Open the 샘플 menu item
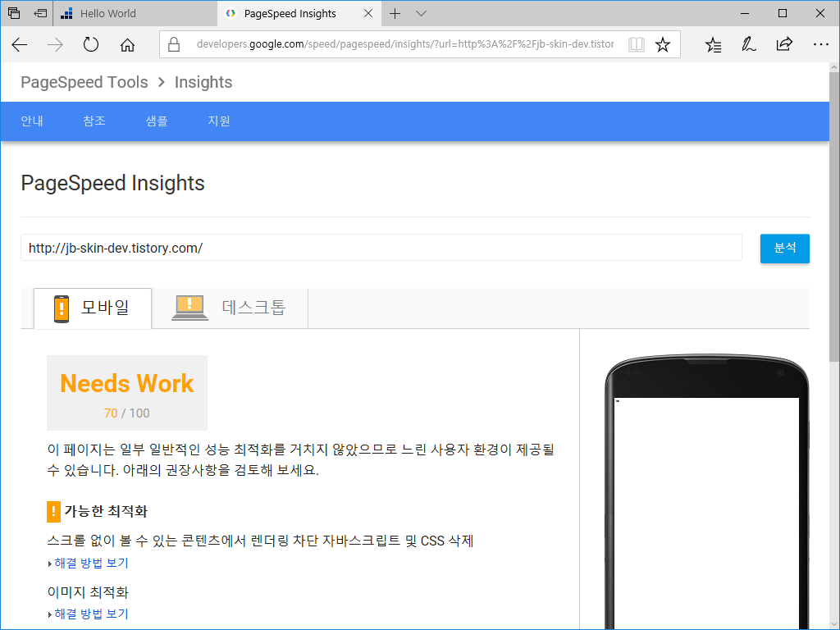Viewport: 840px width, 630px height. click(157, 121)
